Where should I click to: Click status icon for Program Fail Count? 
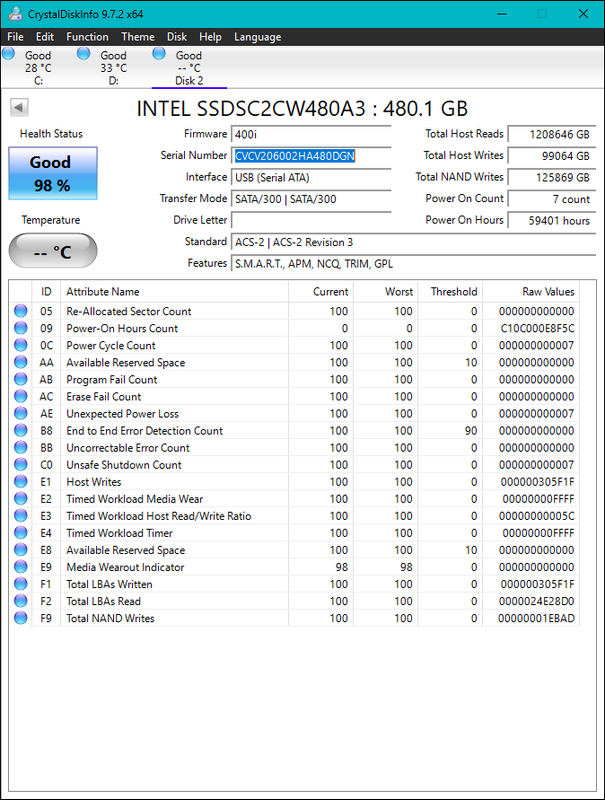[x=21, y=379]
